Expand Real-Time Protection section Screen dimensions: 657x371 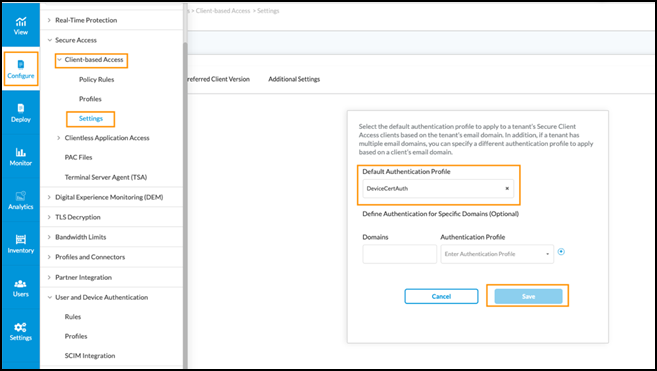coord(49,20)
